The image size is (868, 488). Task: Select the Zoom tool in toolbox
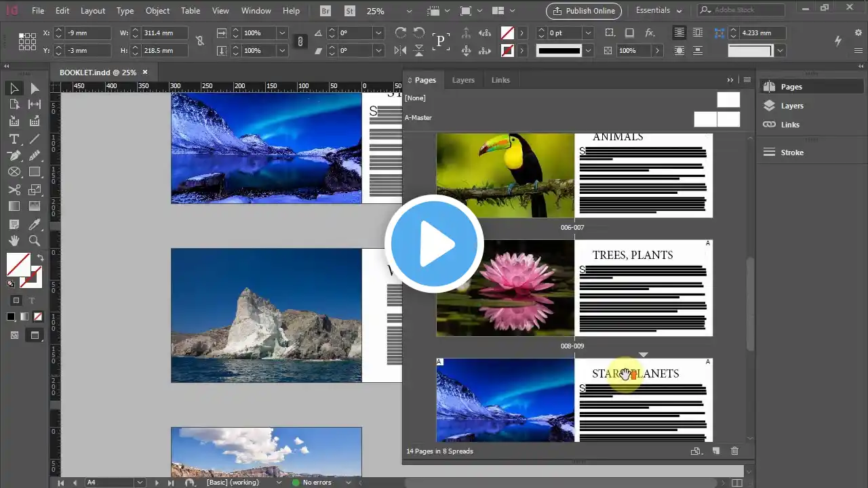[35, 241]
